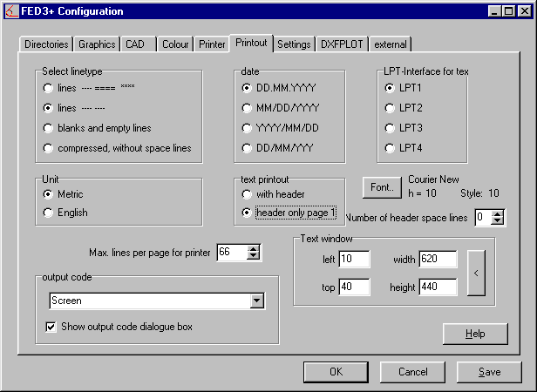Toggle Show output code dialogue box checkbox
537x392 pixels.
click(x=51, y=327)
